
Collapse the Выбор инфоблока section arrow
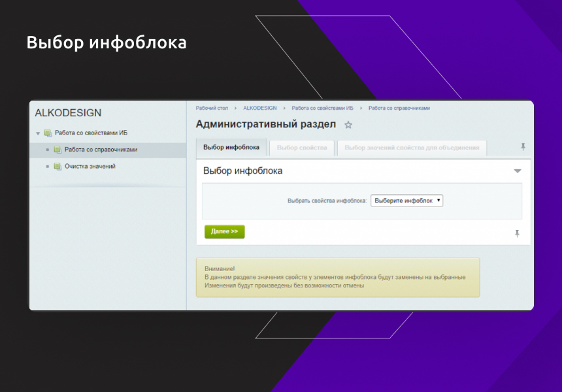517,171
